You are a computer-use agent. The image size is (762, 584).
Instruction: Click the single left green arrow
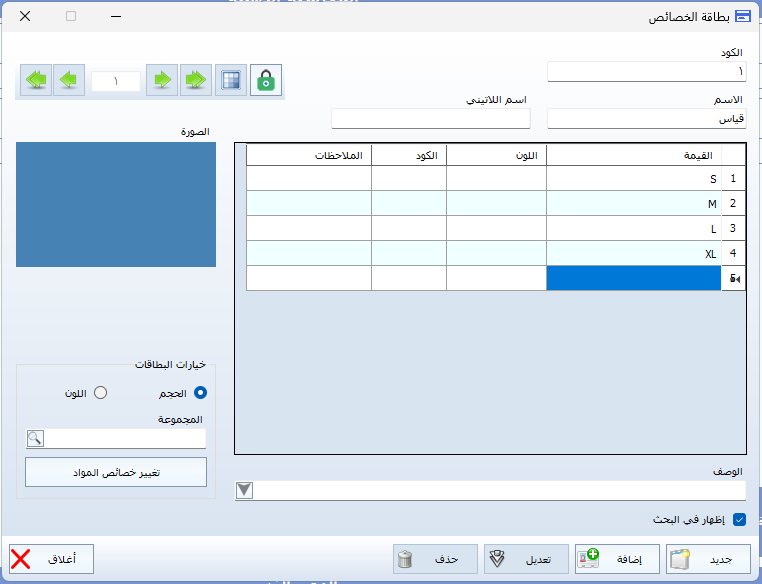(69, 80)
